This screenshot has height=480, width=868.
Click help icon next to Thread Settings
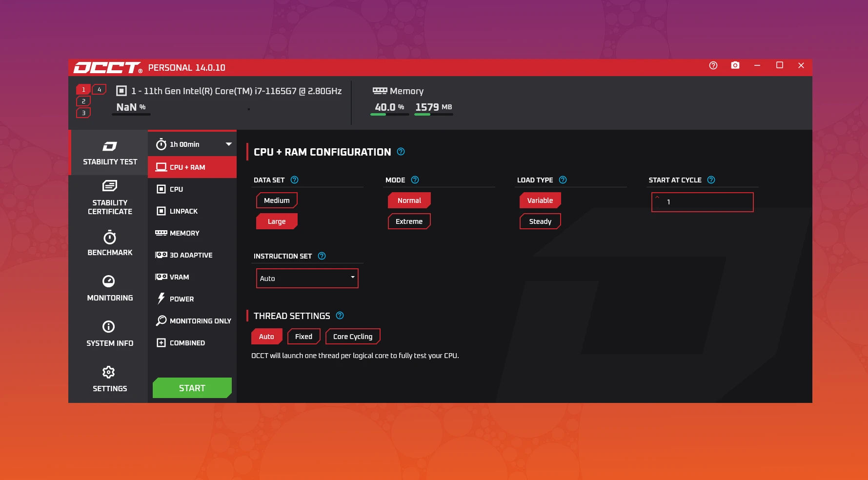click(x=340, y=316)
